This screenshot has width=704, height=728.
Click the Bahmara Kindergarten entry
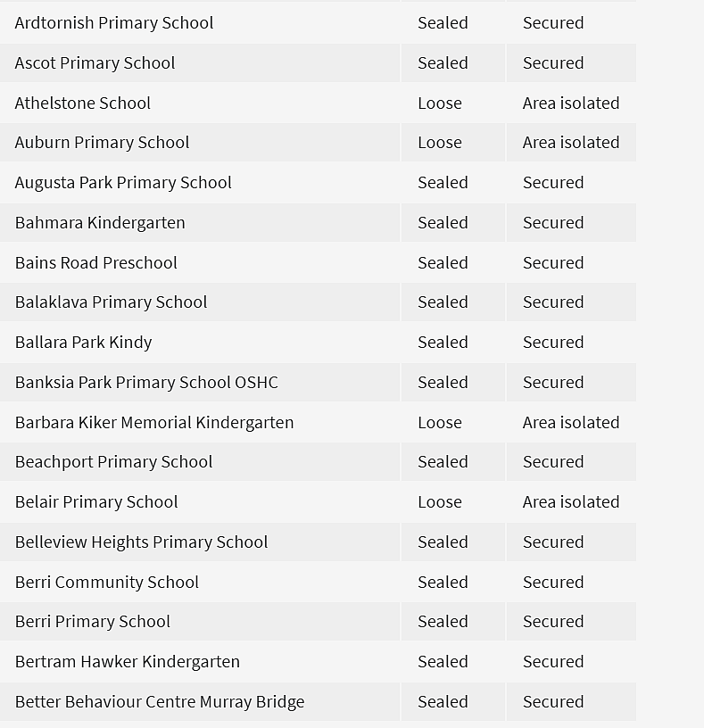318,222
